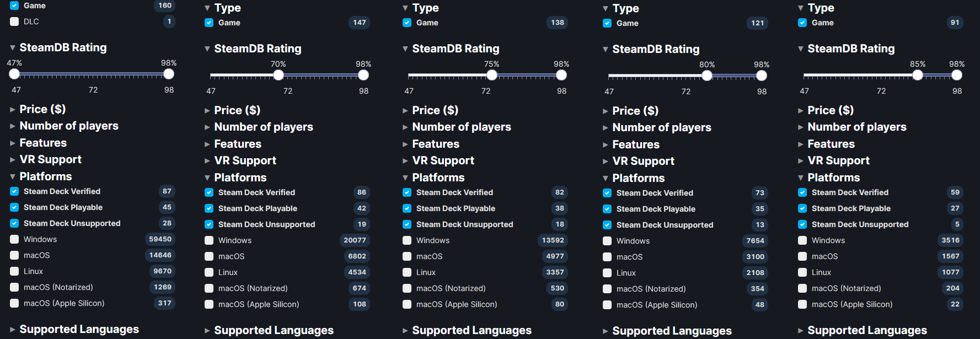Image resolution: width=980 pixels, height=339 pixels.
Task: Open VR Support in the 70% rating panel
Action: pos(245,160)
